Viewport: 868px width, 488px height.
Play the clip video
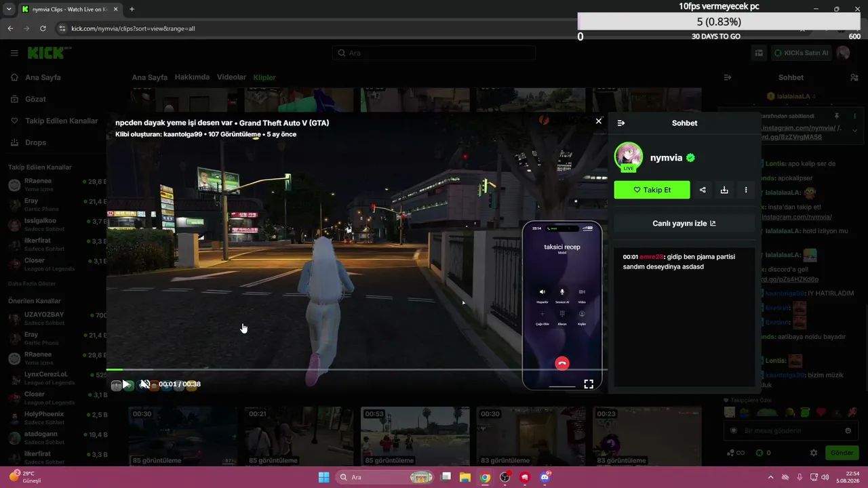click(x=126, y=384)
